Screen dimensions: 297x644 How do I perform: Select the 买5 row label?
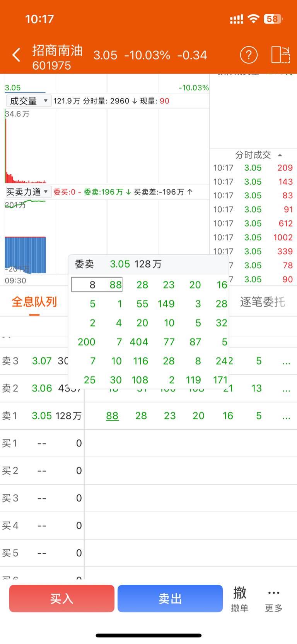[10, 553]
